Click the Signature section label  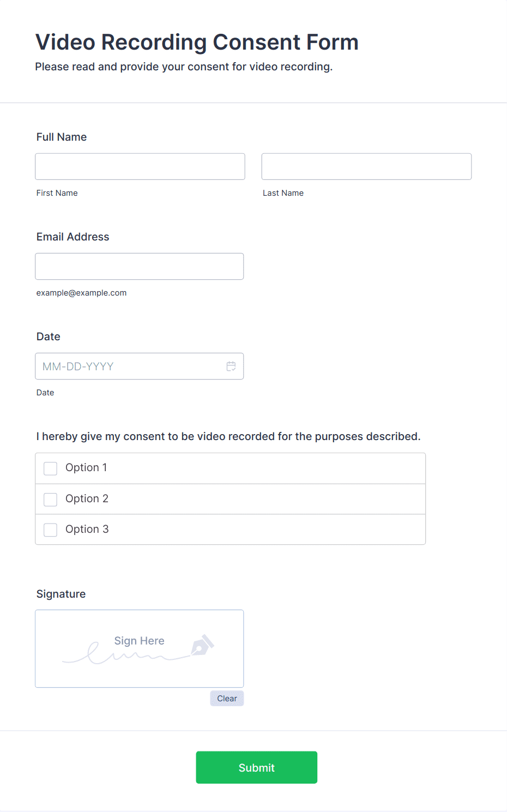tap(61, 594)
